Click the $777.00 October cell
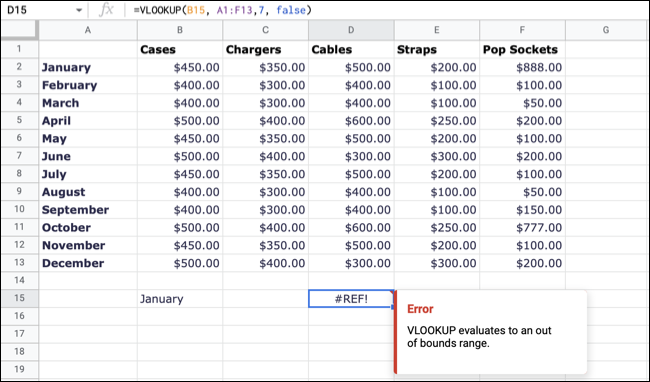The width and height of the screenshot is (650, 382). [522, 227]
